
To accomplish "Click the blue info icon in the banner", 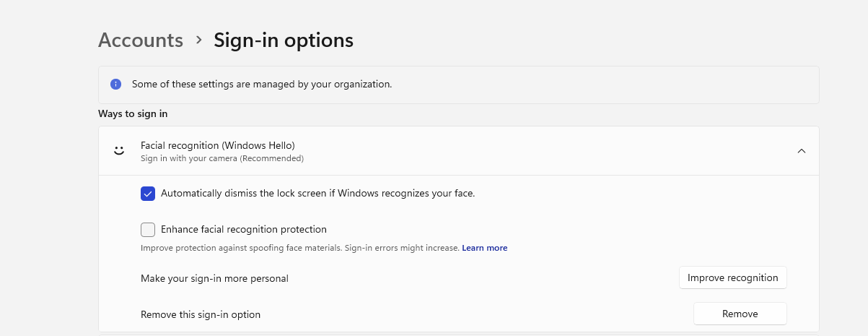I will coord(115,85).
